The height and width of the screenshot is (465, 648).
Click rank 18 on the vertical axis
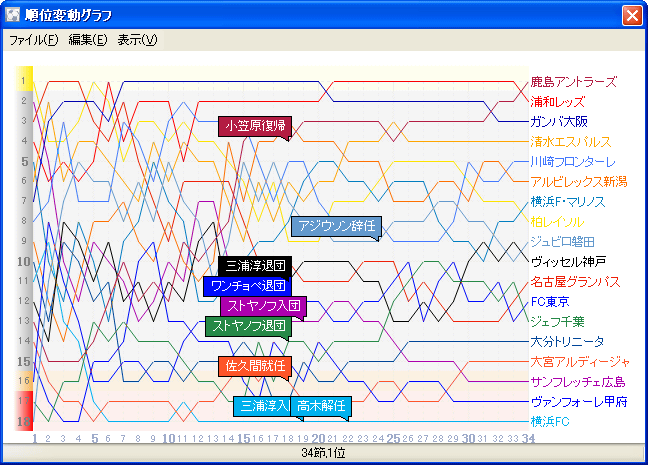[x=24, y=422]
